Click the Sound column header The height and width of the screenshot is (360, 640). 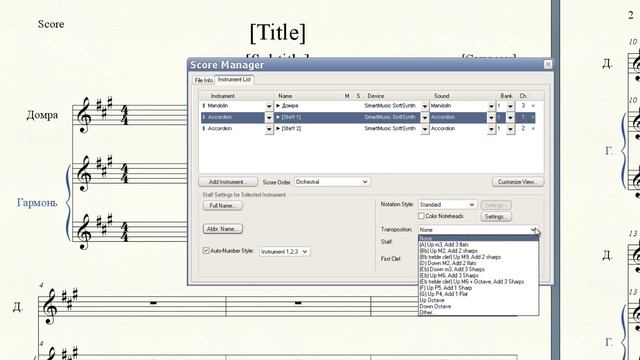point(442,96)
